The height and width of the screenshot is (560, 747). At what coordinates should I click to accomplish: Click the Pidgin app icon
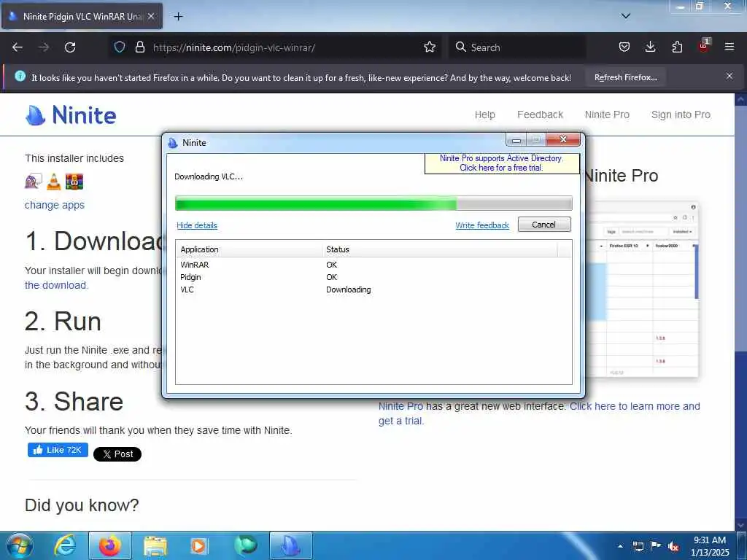pyautogui.click(x=34, y=182)
